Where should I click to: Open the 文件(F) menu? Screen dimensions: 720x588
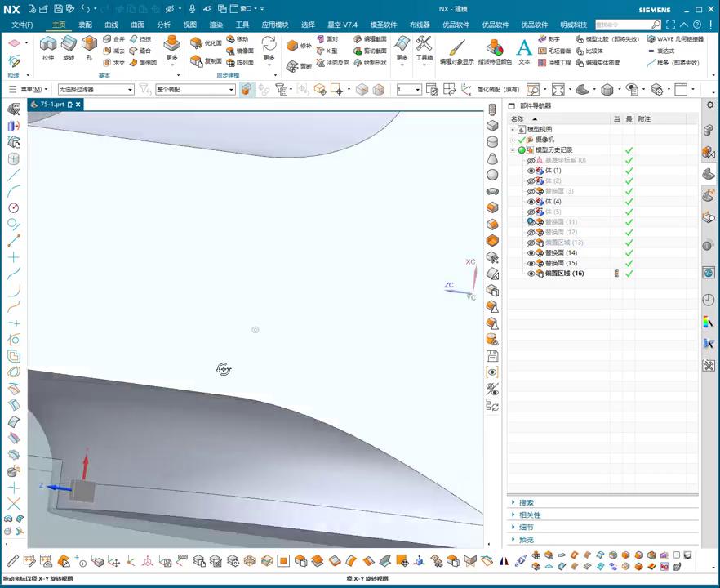(22, 24)
